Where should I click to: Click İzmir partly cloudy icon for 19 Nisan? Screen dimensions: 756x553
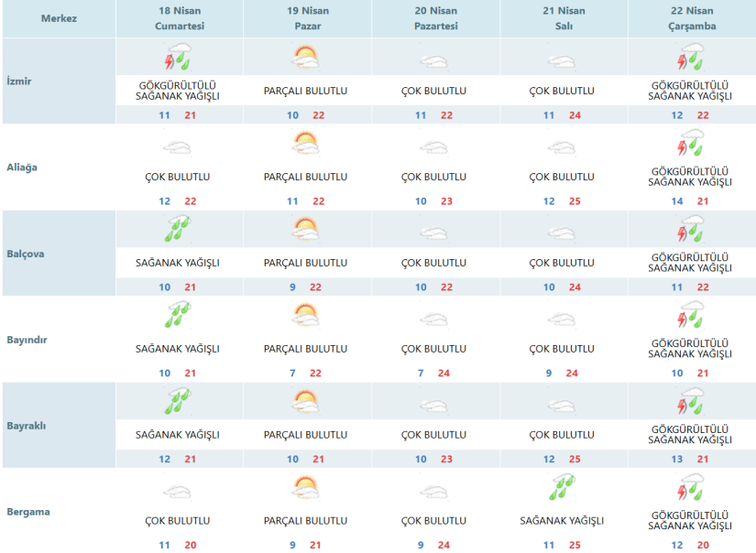(x=305, y=60)
